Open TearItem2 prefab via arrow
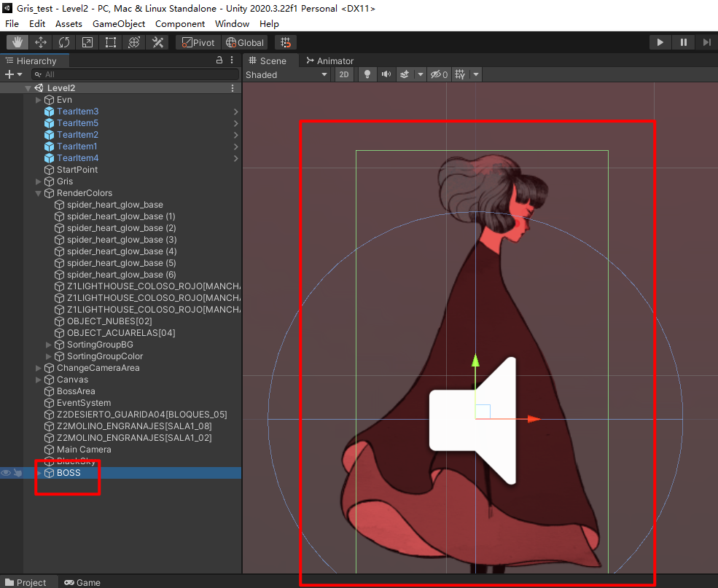This screenshot has width=718, height=588. point(235,135)
